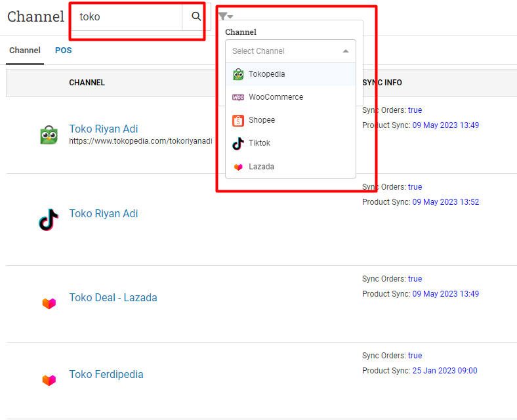Click the WooCommerce logo in the dropdown
This screenshot has height=420, width=517.
(238, 97)
